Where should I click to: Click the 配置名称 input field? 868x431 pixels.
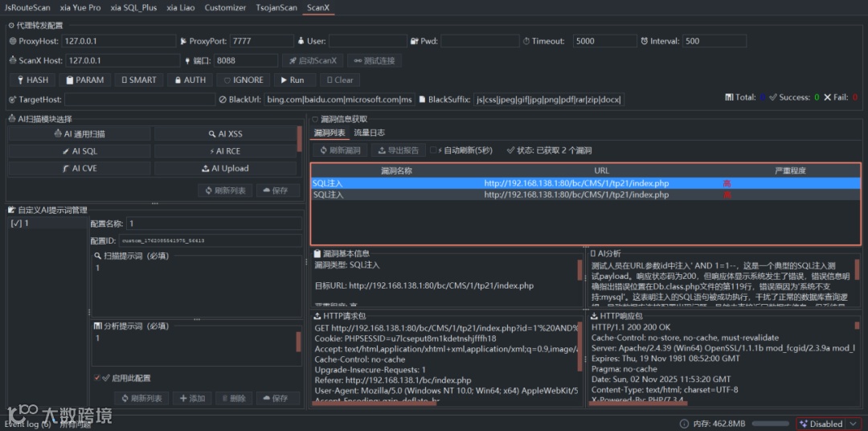coord(215,223)
